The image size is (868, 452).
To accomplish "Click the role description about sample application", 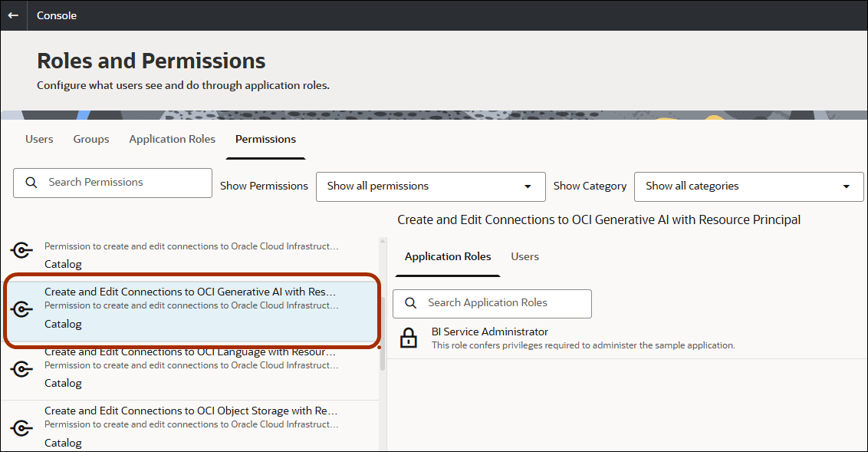I will (584, 345).
